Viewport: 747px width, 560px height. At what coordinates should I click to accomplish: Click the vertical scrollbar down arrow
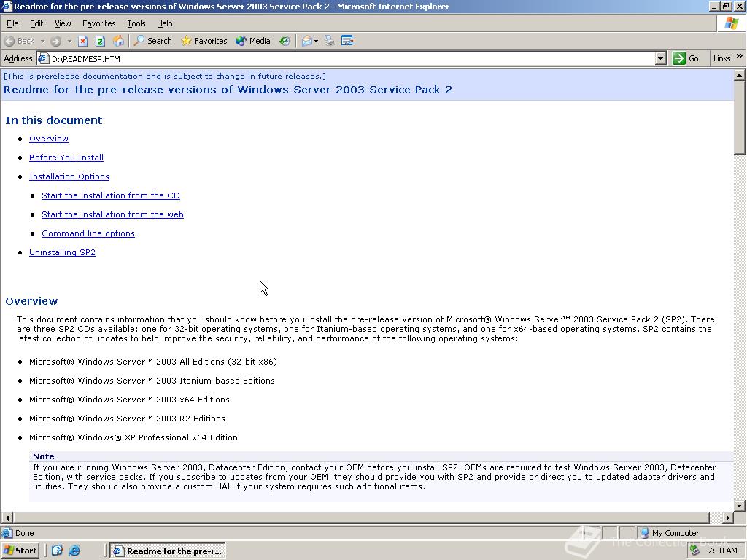pyautogui.click(x=740, y=506)
